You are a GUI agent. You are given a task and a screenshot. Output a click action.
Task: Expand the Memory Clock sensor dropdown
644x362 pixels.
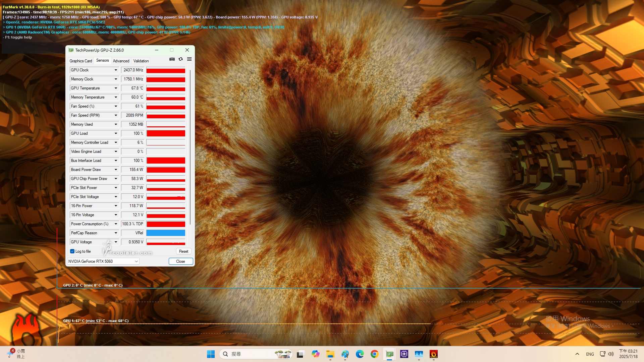click(x=116, y=79)
